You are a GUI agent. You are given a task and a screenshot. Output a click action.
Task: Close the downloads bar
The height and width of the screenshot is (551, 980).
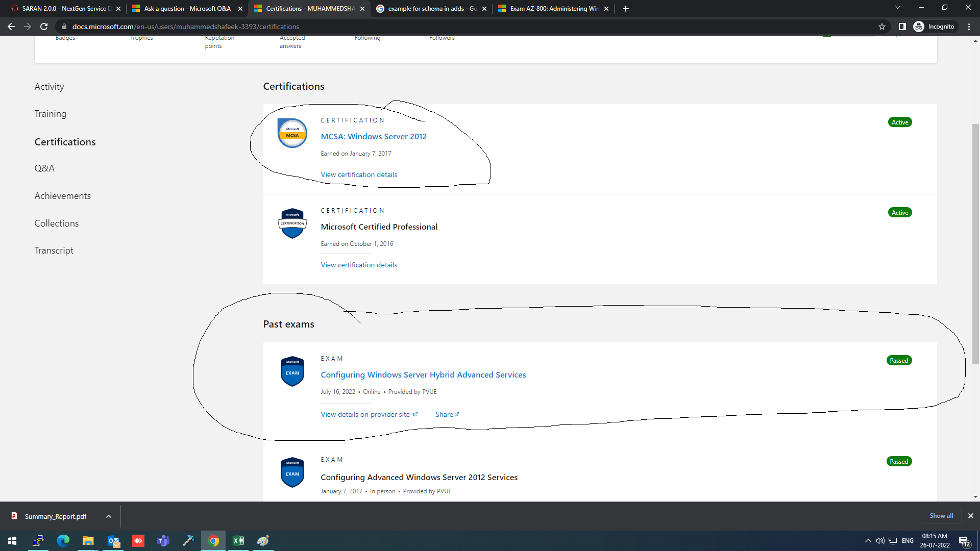pyautogui.click(x=971, y=516)
